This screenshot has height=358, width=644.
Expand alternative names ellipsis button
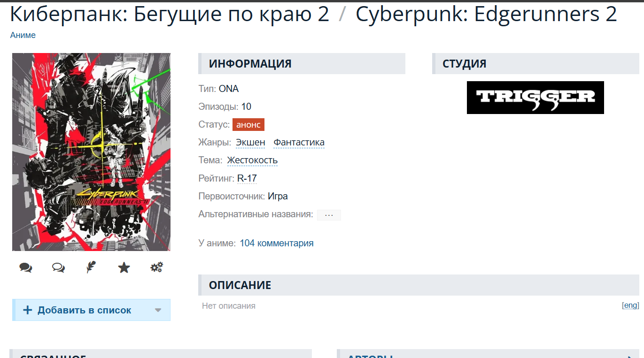(x=329, y=215)
